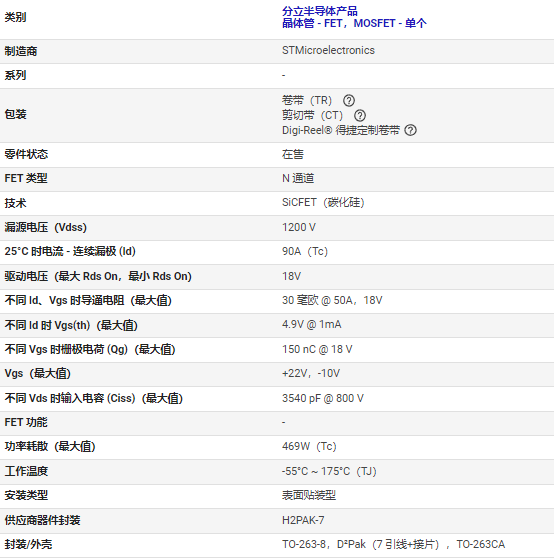The width and height of the screenshot is (554, 558).
Task: Click the help icon beside 卷带 (TR)
Action: (x=349, y=100)
